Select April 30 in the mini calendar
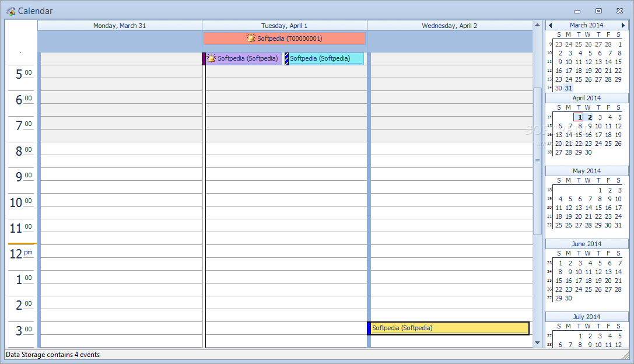Viewport: 634px width, 364px height. (x=589, y=152)
